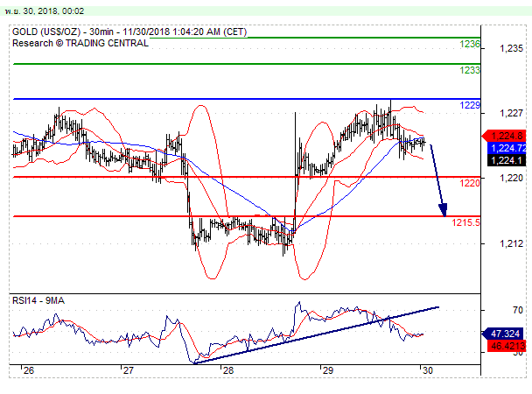Click date 26 on the time axis
Screen dimensions: 532x394
[x=29, y=370]
